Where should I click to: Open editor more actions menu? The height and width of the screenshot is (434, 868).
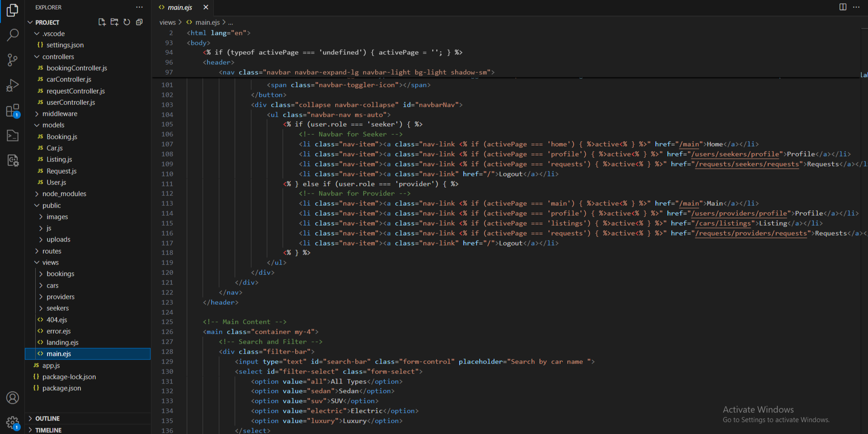point(856,7)
